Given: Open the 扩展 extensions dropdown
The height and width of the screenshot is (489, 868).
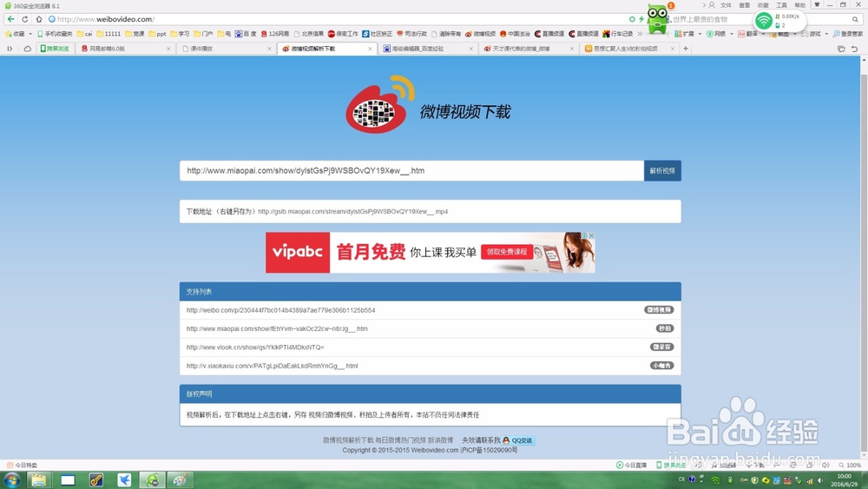Looking at the screenshot, I should pos(688,34).
